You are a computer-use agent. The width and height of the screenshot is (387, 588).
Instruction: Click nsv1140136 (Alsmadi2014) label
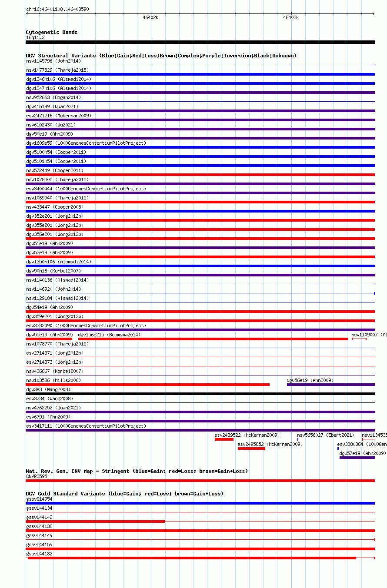click(57, 280)
